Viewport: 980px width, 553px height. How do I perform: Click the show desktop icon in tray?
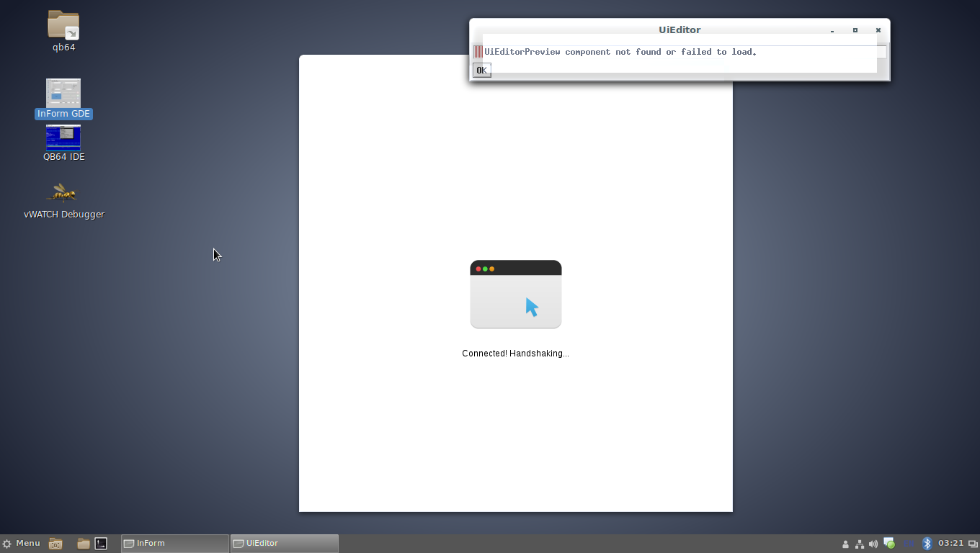(x=973, y=544)
